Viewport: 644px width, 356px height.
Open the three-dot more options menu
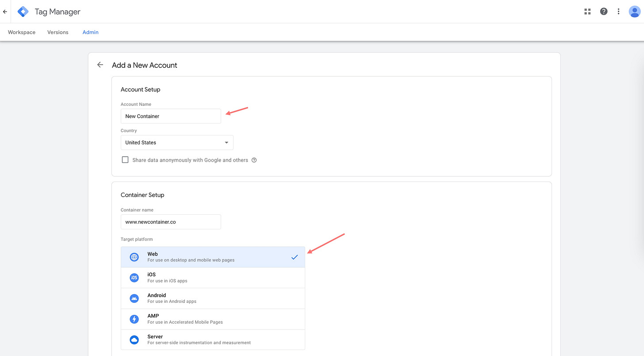[618, 12]
